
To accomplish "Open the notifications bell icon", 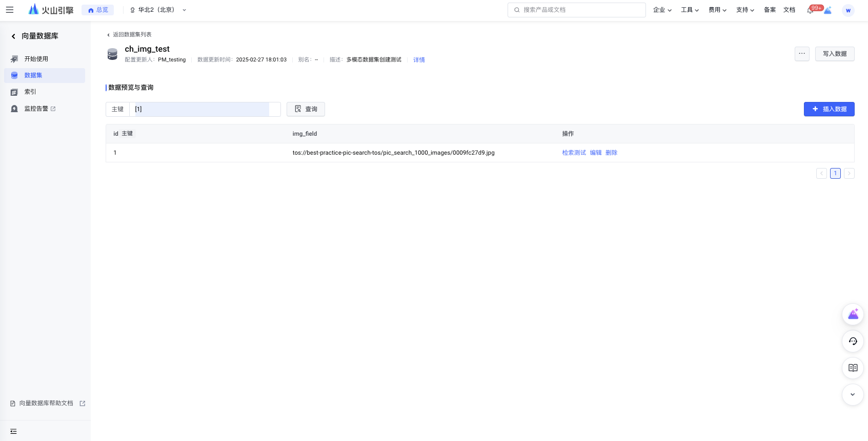I will pyautogui.click(x=810, y=10).
